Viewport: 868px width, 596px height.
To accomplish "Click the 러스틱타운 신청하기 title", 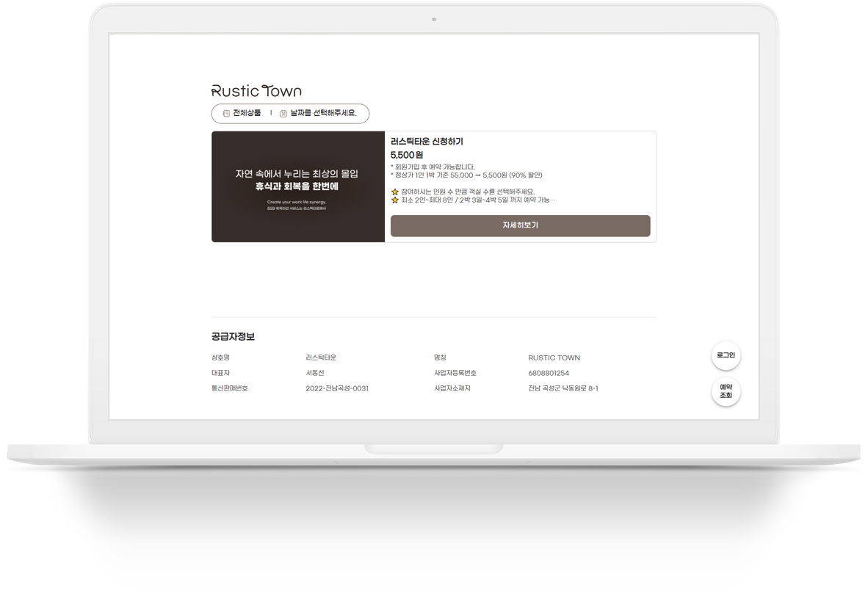I will (x=427, y=142).
